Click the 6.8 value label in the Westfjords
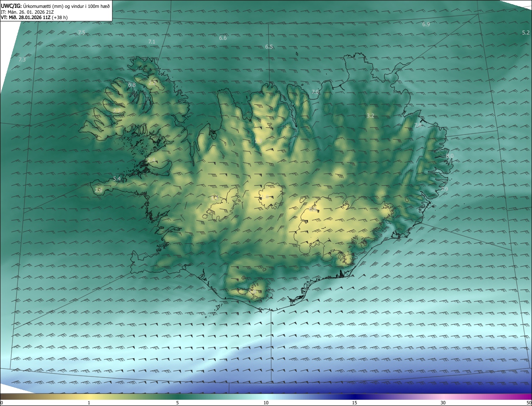This screenshot has height=406, width=532. (x=132, y=85)
